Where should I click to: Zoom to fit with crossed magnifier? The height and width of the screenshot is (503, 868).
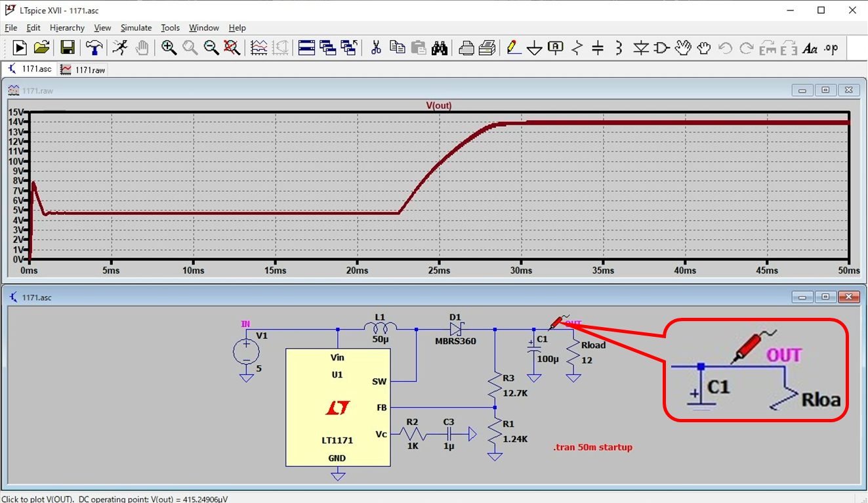click(232, 47)
